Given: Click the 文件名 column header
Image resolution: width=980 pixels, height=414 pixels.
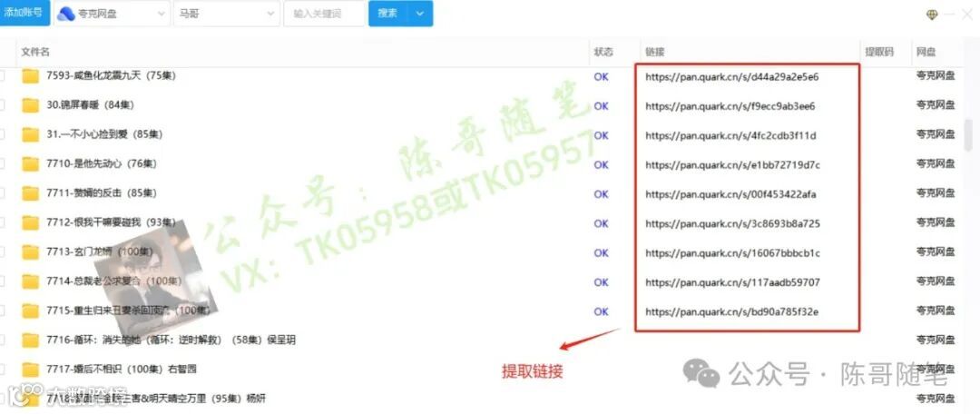Looking at the screenshot, I should pos(35,52).
